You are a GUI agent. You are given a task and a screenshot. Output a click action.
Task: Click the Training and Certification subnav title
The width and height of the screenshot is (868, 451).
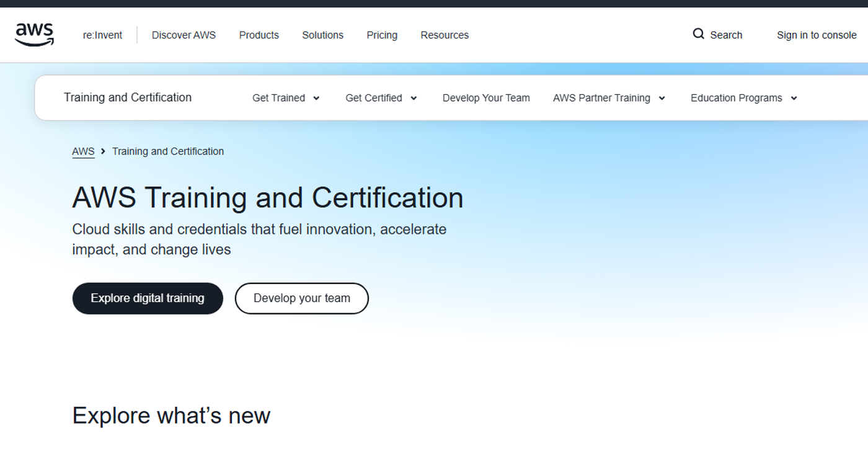(128, 97)
